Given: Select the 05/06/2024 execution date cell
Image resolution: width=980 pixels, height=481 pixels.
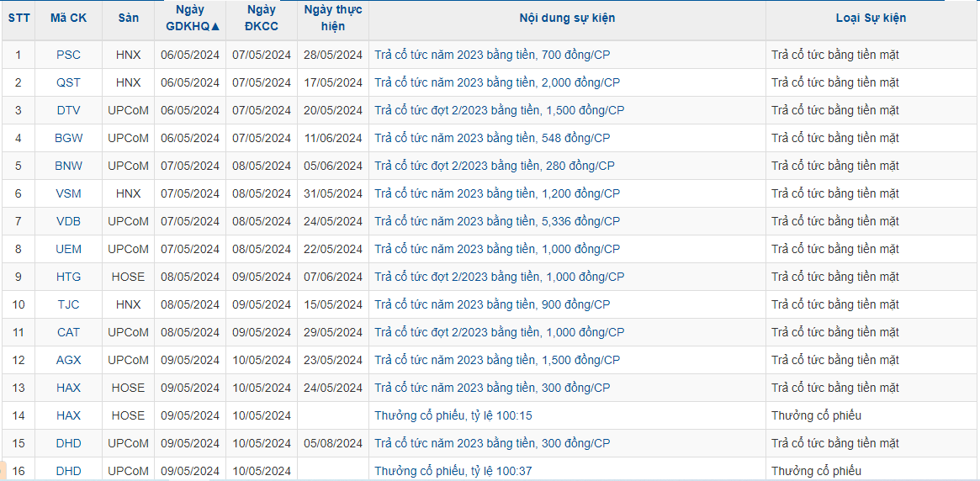Looking at the screenshot, I should pos(333,166).
